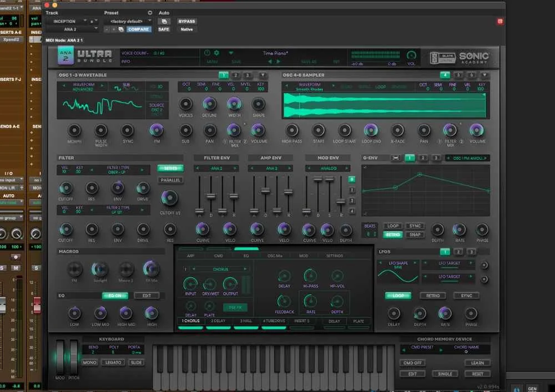Viewport: 555px width, 392px height.
Task: Open the Filter 1 Type selector
Action: (118, 170)
